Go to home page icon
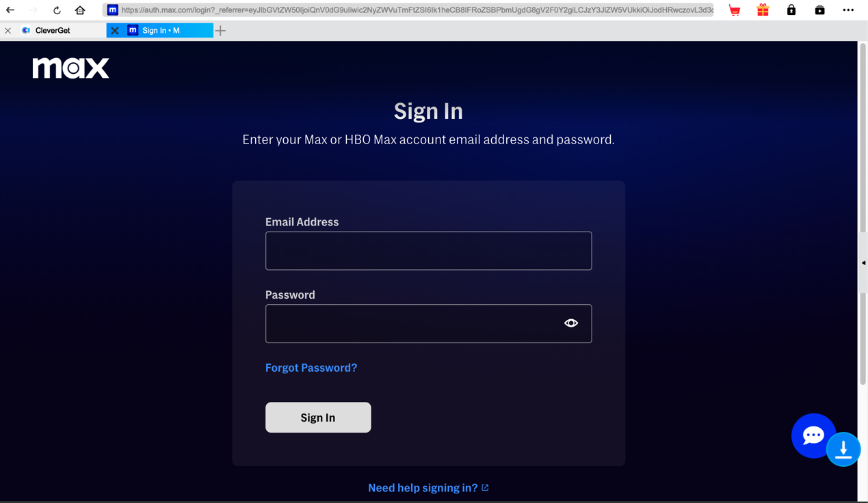This screenshot has width=868, height=503. pyautogui.click(x=80, y=10)
